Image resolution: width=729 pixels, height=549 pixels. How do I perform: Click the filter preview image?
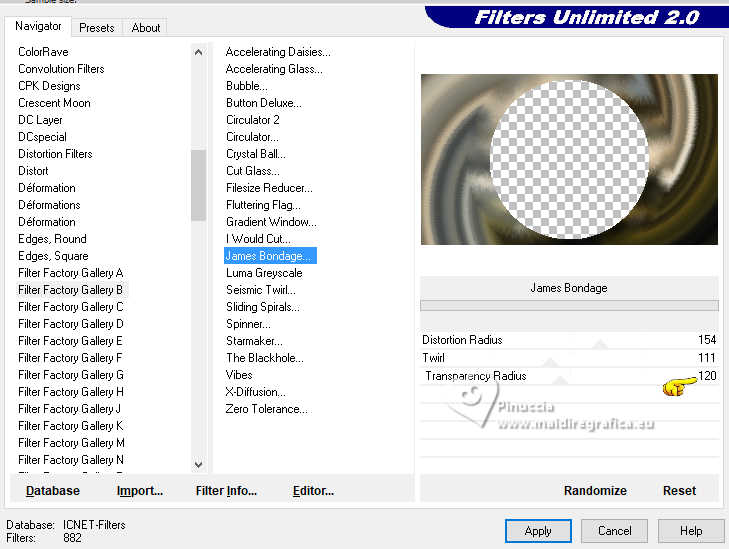[569, 159]
